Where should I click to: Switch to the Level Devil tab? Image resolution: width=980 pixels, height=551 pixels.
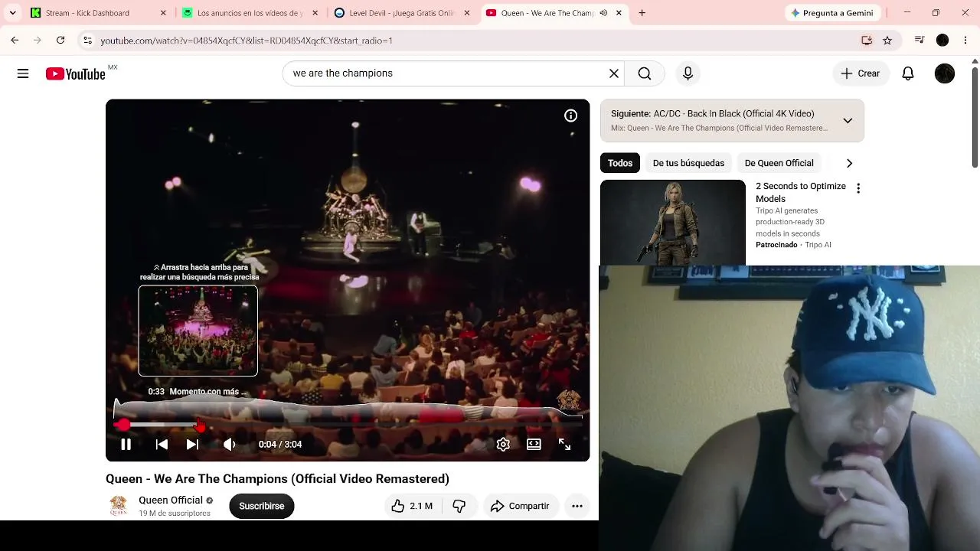[x=403, y=13]
